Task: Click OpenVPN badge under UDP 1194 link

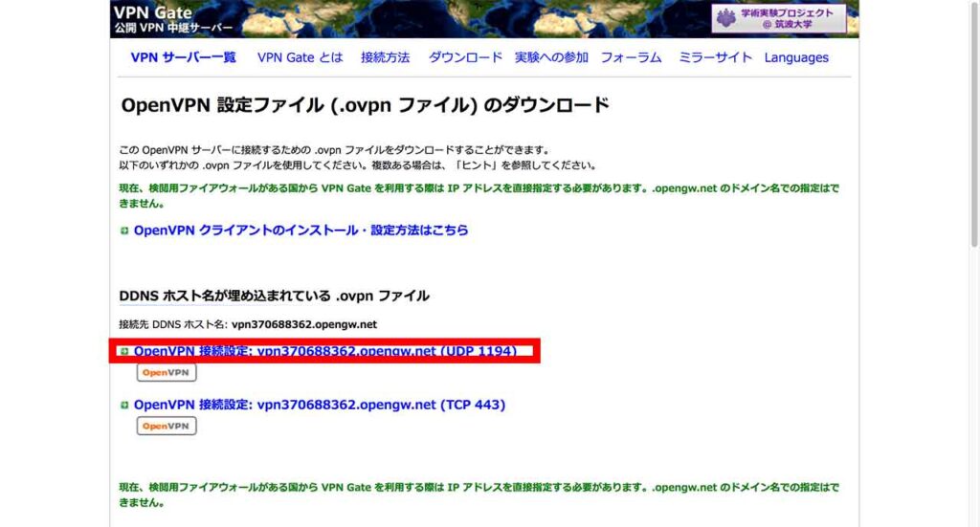Action: (167, 372)
